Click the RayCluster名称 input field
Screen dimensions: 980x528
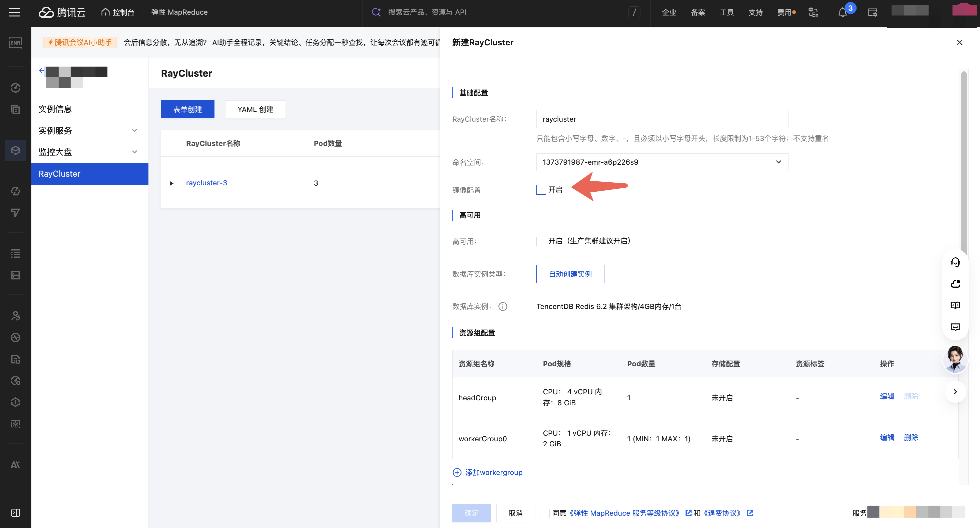point(662,119)
